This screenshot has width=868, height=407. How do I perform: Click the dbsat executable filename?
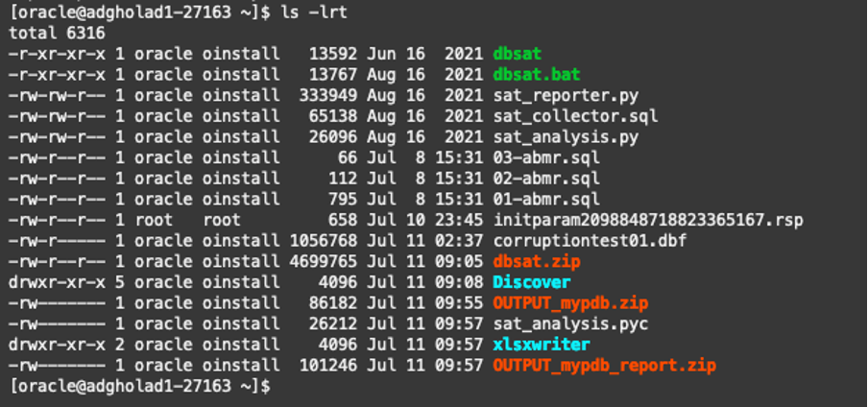[x=518, y=53]
